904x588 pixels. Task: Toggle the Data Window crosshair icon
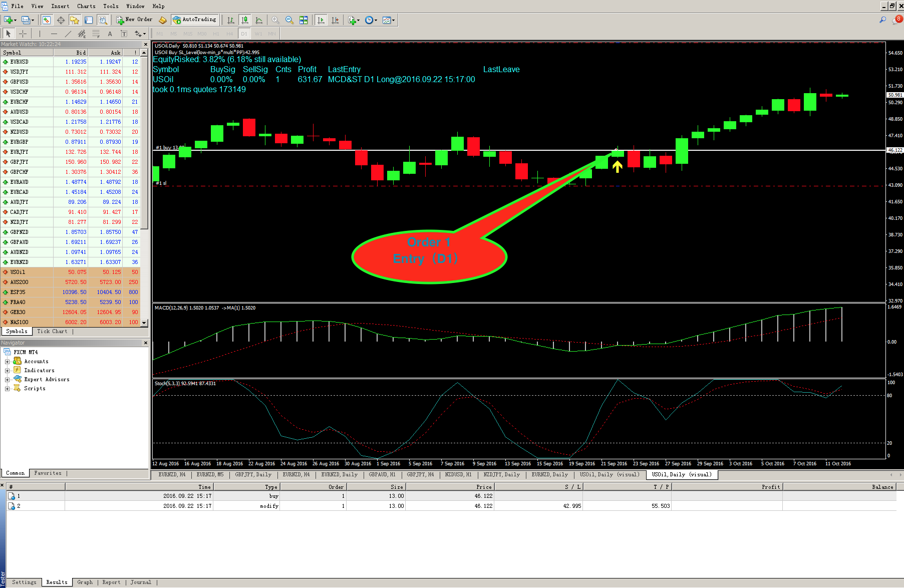tap(61, 20)
